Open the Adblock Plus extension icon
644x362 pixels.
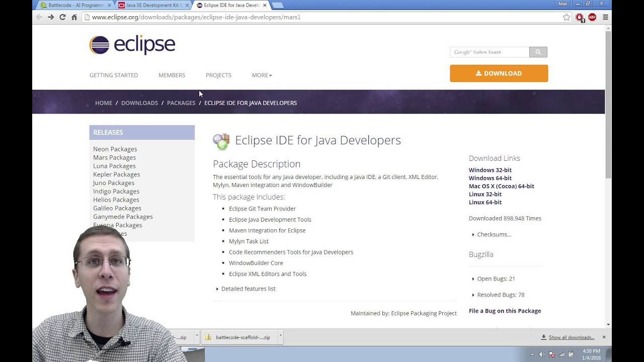(x=592, y=17)
